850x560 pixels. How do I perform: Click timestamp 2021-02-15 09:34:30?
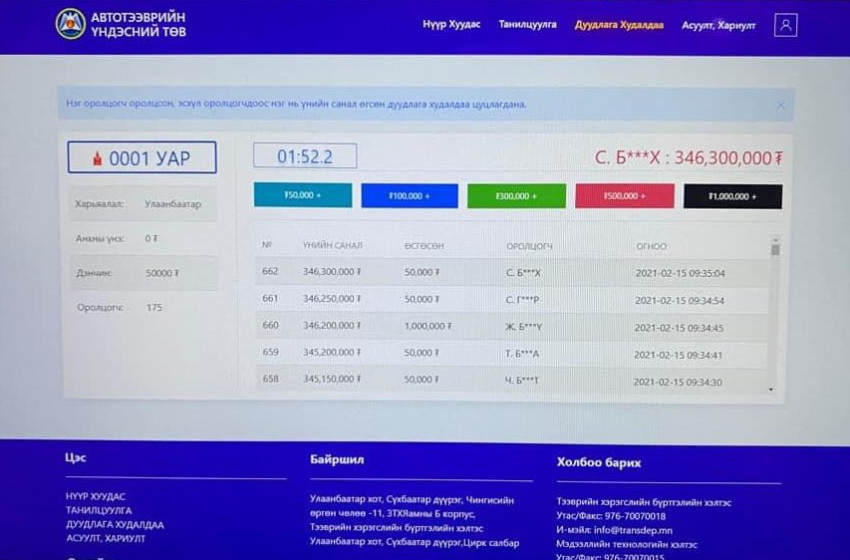[678, 382]
